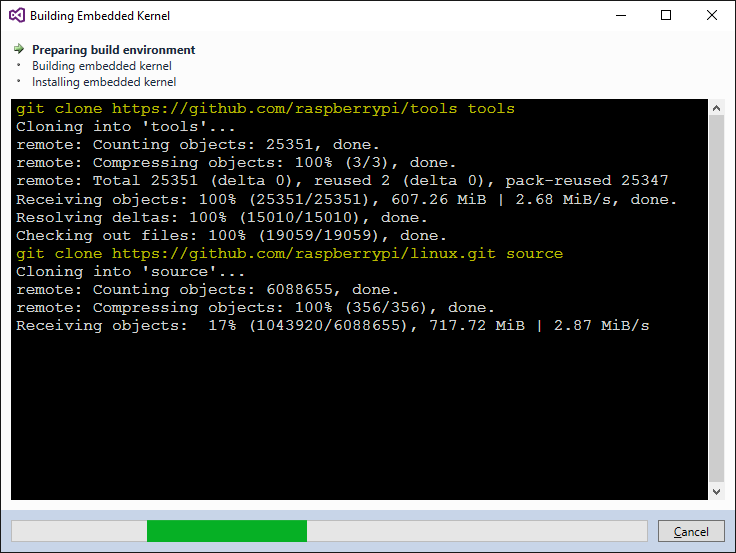Close the Building Embedded Kernel window
Screen dimensions: 736x553
pyautogui.click(x=712, y=15)
